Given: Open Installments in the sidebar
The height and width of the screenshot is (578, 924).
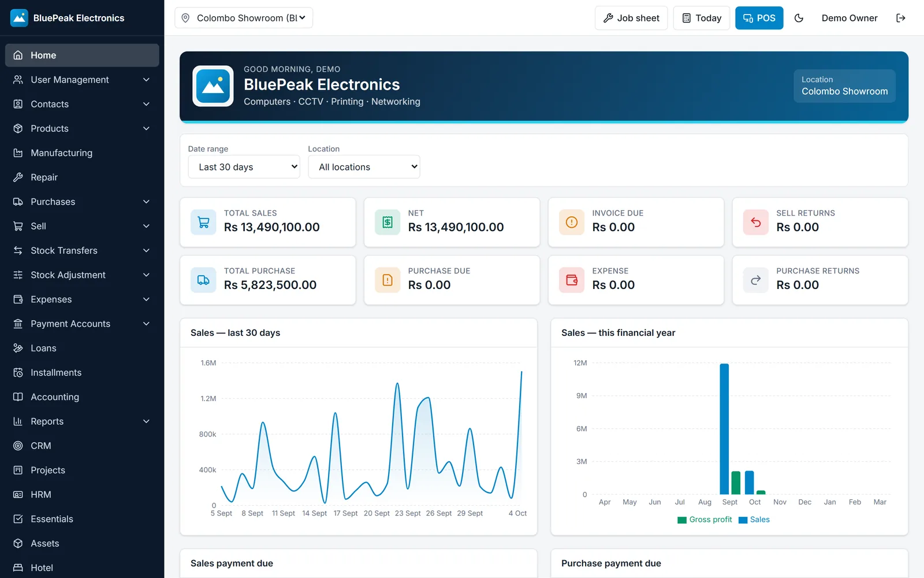Looking at the screenshot, I should (82, 372).
